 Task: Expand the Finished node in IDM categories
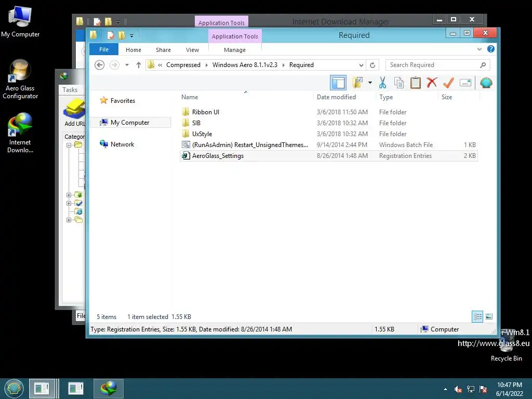pyautogui.click(x=69, y=204)
